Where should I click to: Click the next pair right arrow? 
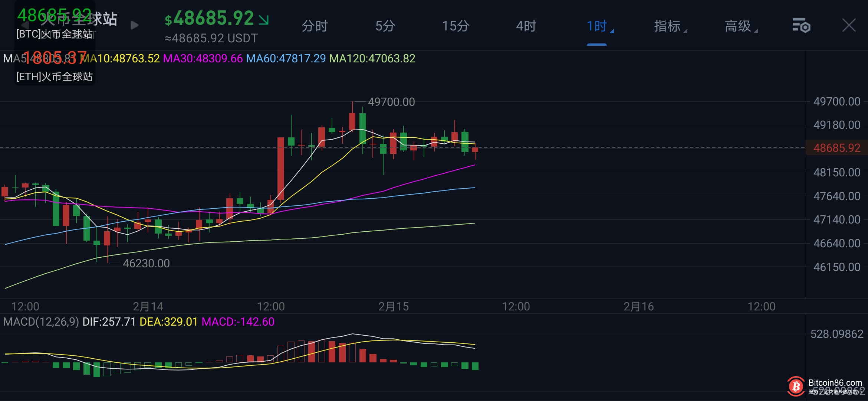tap(135, 25)
